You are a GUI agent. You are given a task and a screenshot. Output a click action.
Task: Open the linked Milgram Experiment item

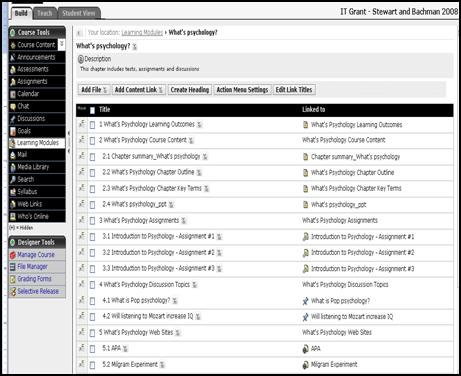(x=334, y=365)
